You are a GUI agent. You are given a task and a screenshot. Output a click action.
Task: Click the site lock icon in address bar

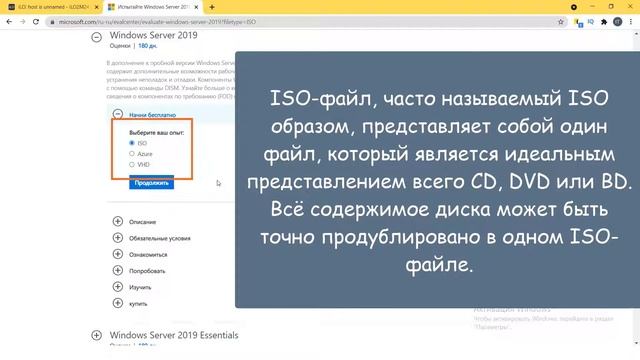(x=52, y=22)
